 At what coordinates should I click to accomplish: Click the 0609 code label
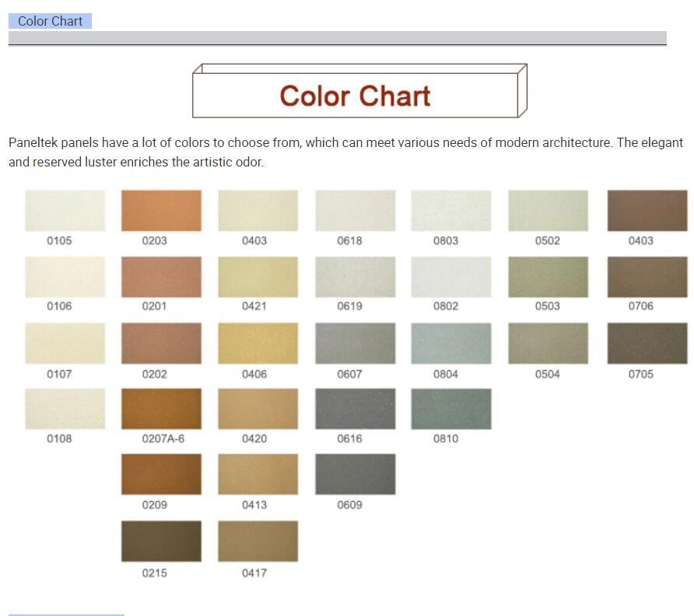tap(349, 505)
